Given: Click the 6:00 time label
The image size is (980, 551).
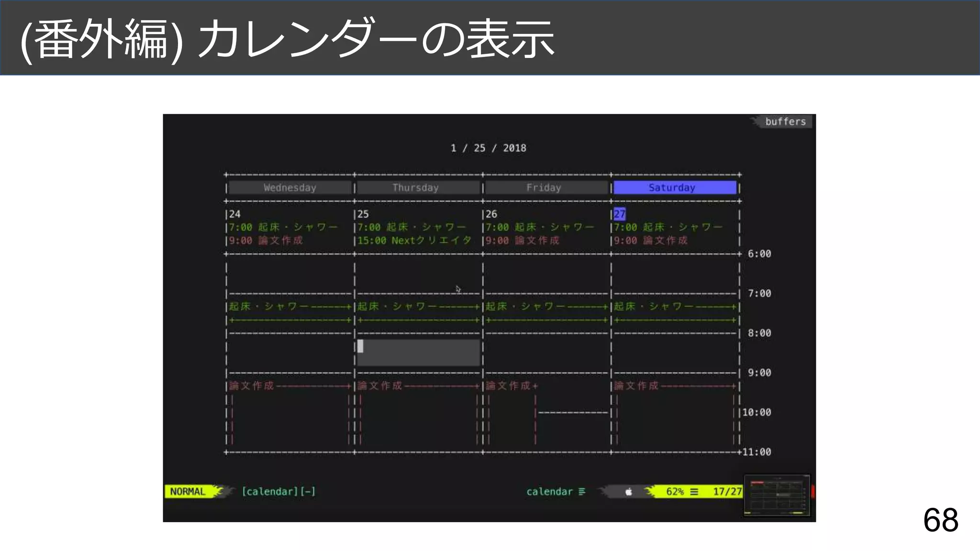Looking at the screenshot, I should 759,253.
